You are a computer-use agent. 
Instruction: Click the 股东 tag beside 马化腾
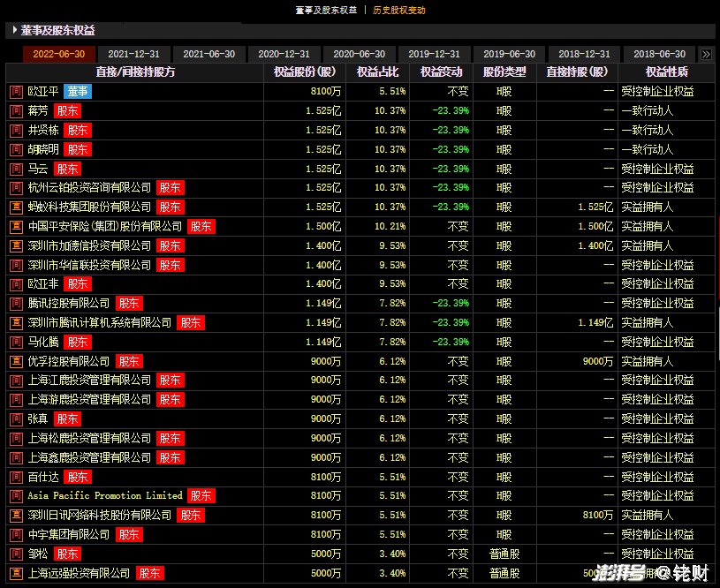point(78,343)
